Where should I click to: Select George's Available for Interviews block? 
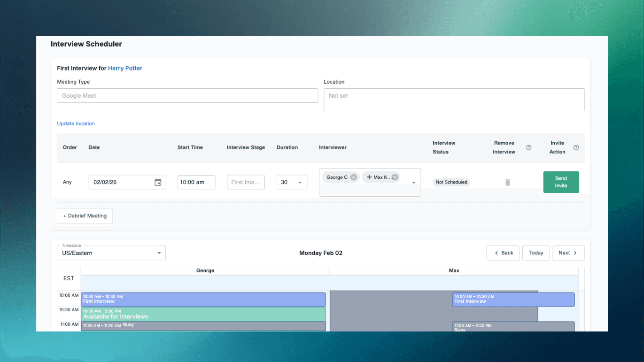pyautogui.click(x=203, y=314)
